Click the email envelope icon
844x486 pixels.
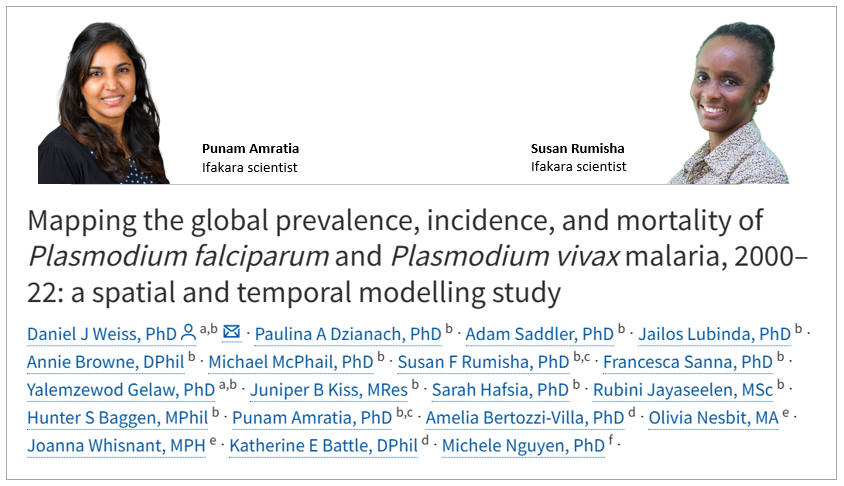click(x=231, y=333)
